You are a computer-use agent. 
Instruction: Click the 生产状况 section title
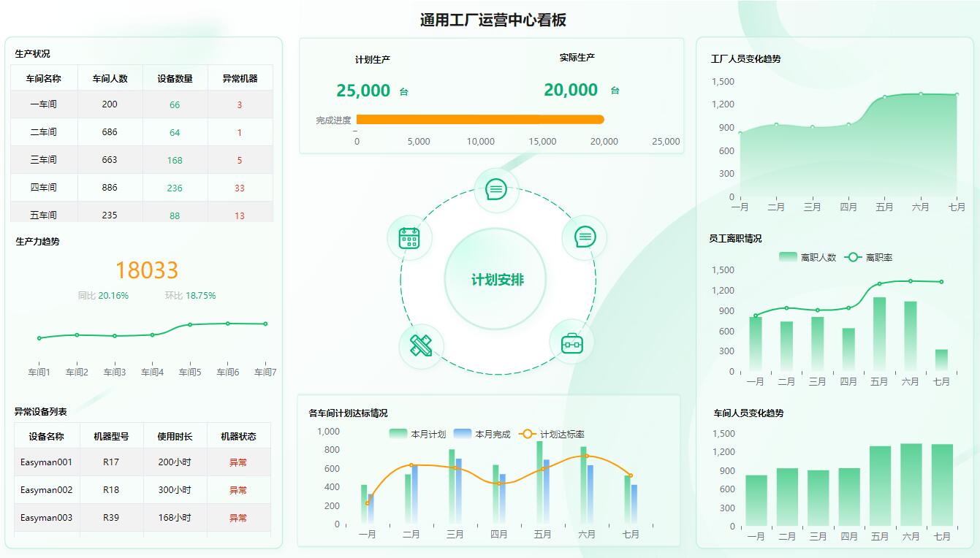[33, 53]
